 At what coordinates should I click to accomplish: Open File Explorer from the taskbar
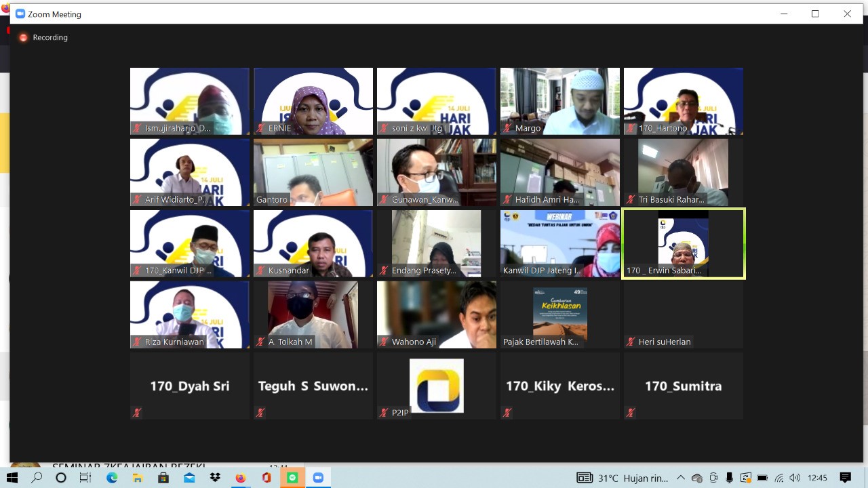138,478
